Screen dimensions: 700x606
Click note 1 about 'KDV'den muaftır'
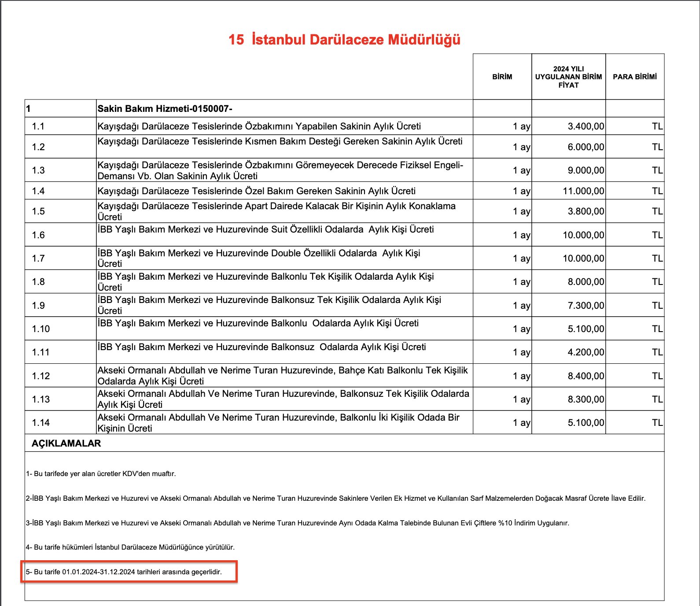pos(101,474)
